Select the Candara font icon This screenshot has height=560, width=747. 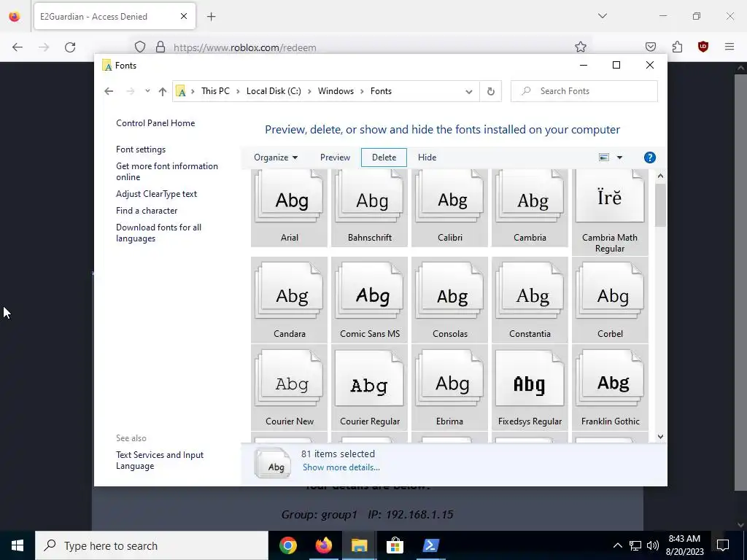289,300
